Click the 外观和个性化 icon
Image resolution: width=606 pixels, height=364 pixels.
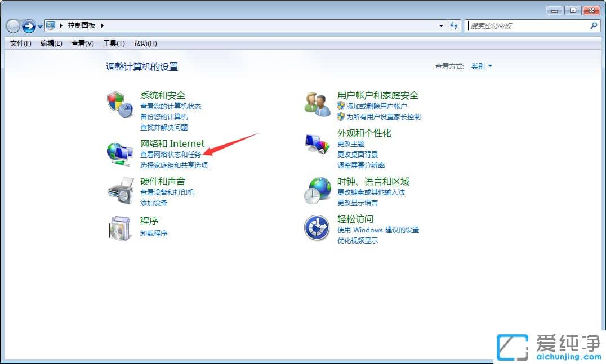(317, 143)
